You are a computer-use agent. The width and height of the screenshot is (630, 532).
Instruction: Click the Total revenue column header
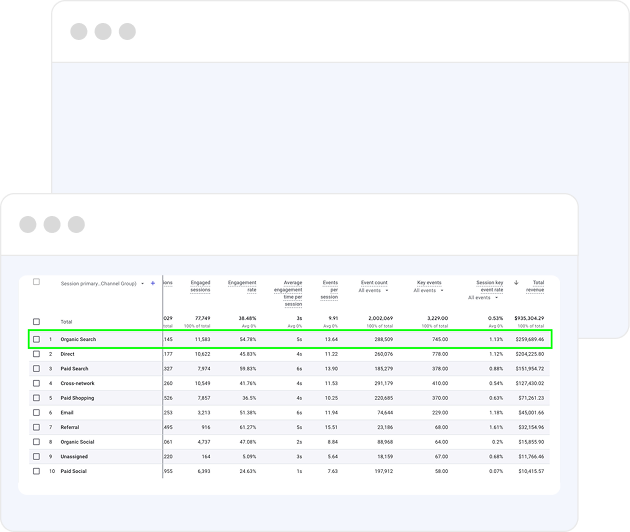(x=535, y=286)
